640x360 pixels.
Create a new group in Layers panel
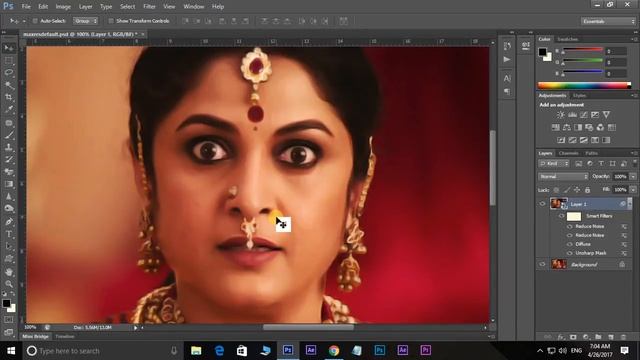pos(598,337)
